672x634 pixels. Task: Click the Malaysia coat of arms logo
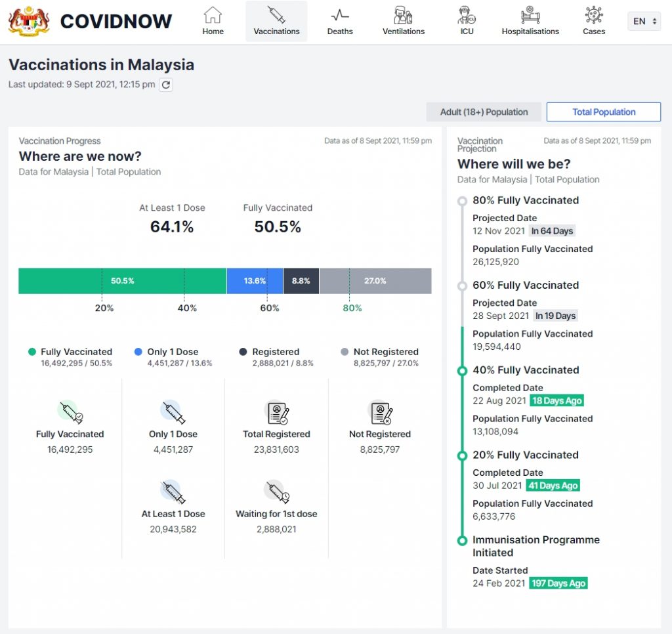(28, 21)
